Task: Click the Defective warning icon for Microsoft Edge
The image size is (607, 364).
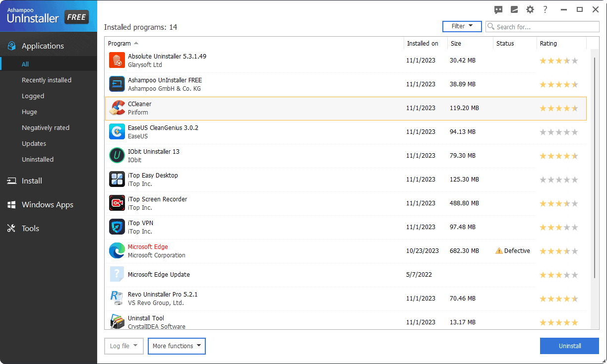Action: 498,251
